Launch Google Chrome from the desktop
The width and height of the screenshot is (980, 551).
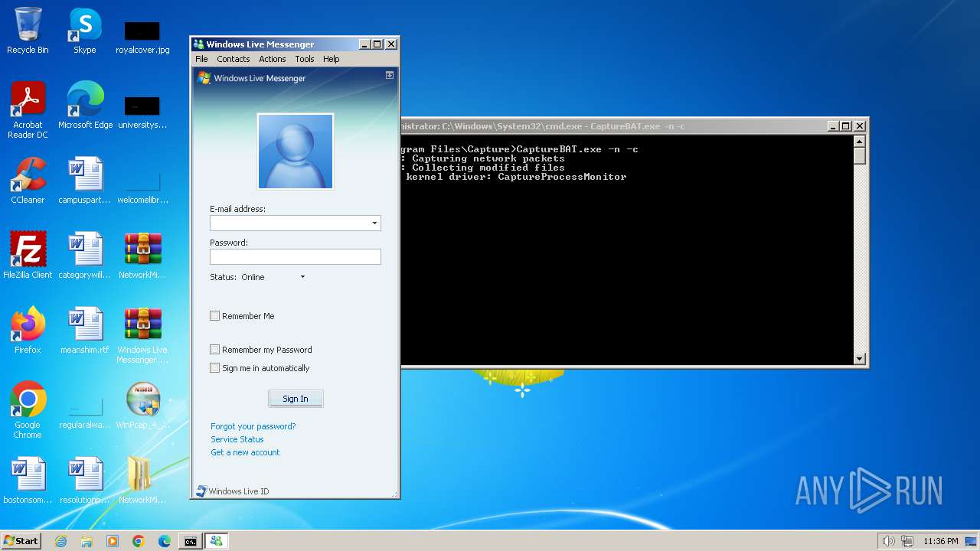tap(28, 410)
